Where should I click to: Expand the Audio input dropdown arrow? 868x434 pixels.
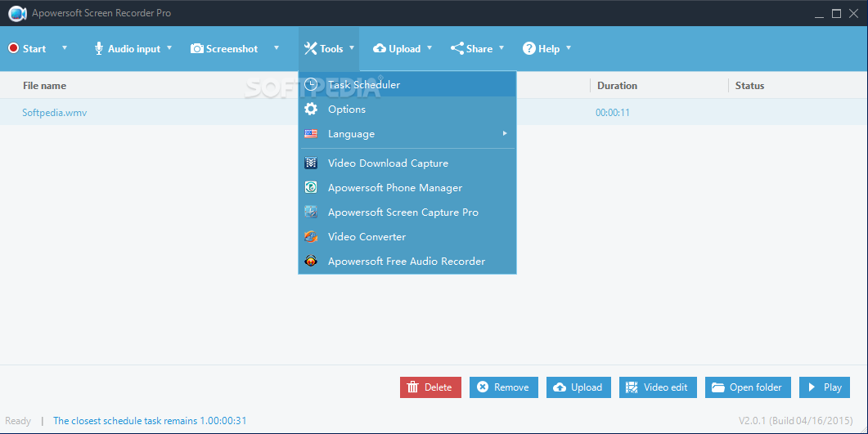(169, 48)
